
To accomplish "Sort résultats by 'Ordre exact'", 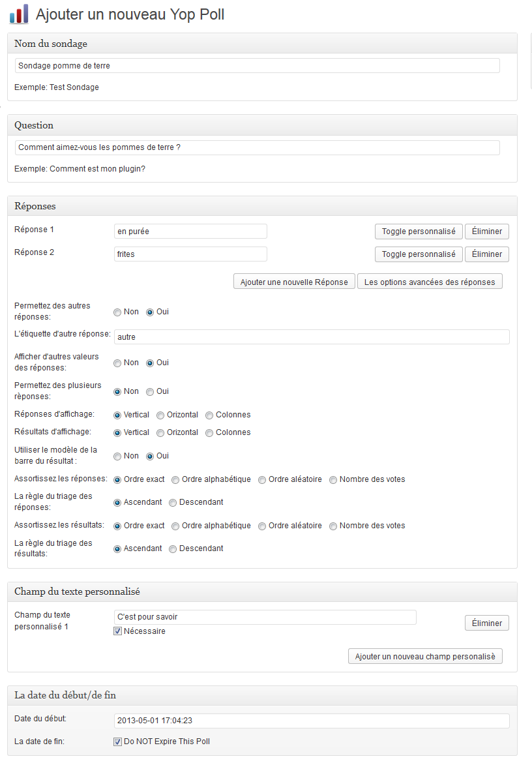I will click(117, 526).
